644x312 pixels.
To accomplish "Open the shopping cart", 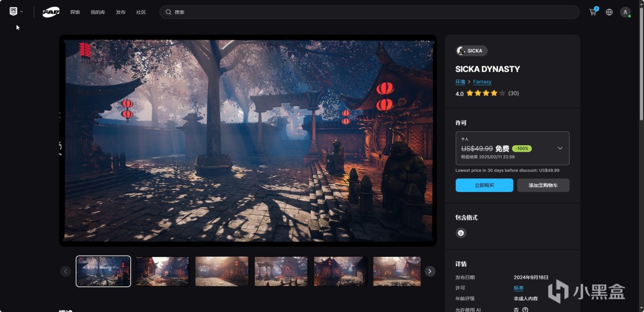I will [593, 12].
